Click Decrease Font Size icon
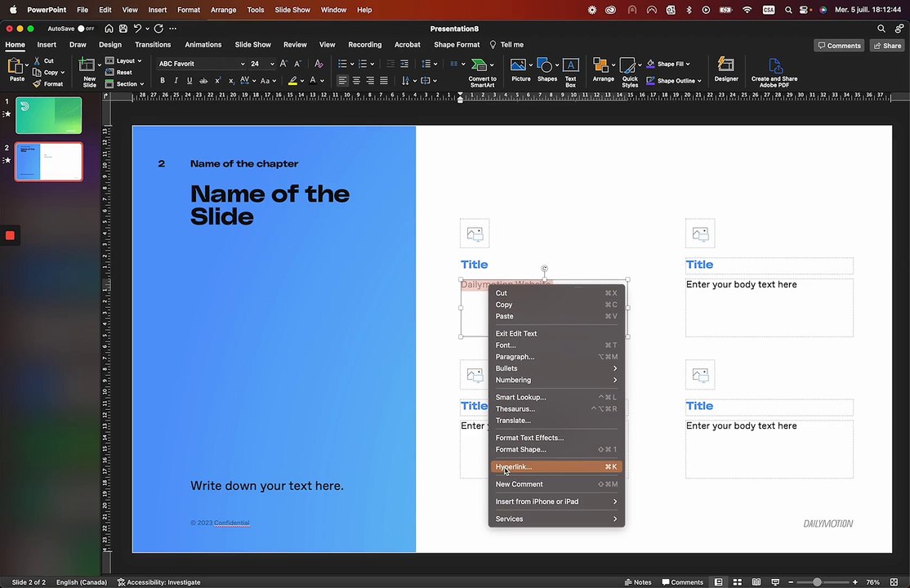Screen dimensions: 910x588 [x=297, y=64]
